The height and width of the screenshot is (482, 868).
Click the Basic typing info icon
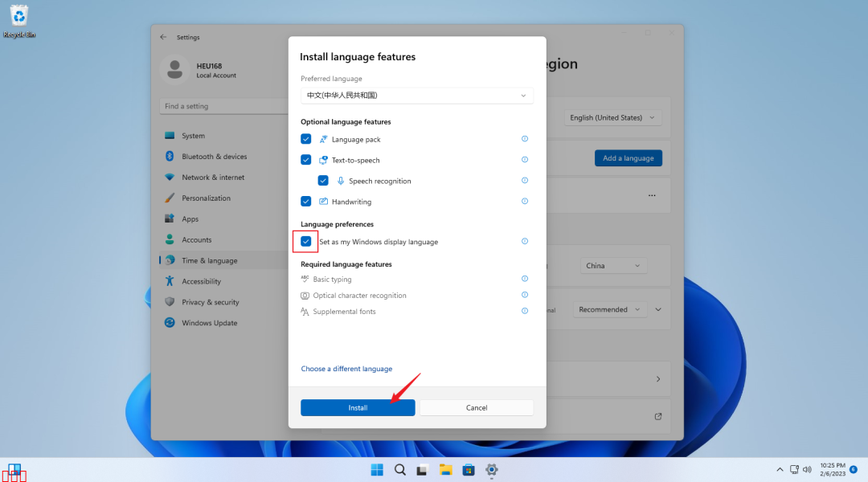(524, 279)
